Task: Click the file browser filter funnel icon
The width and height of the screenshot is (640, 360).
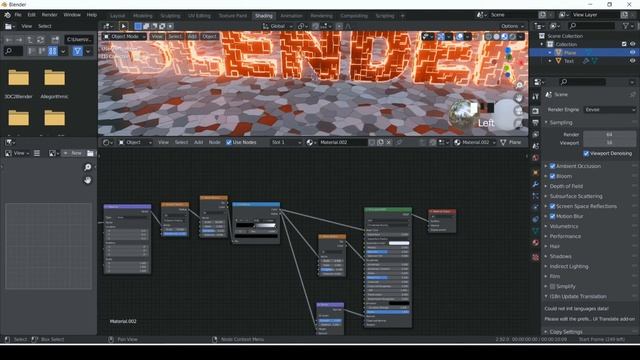Action: (x=77, y=51)
